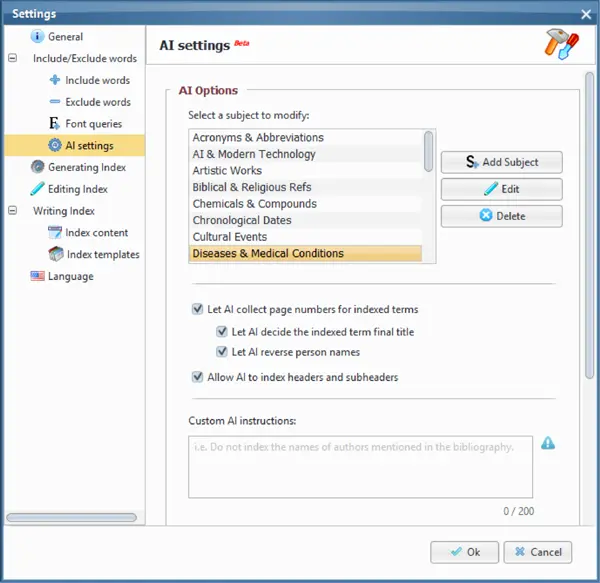
Task: Select Chemicals & Compounds subject
Action: tap(306, 204)
